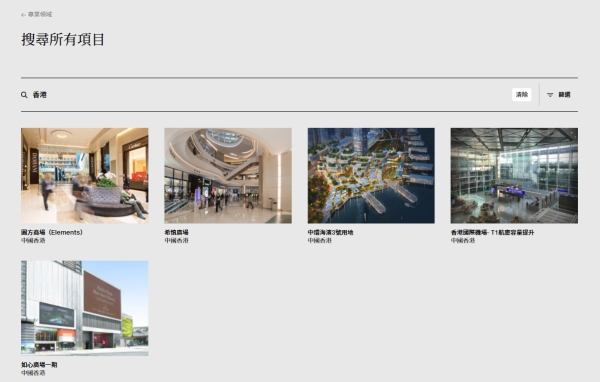
Task: Open the 如心廣場一期 building thumbnail
Action: (85, 308)
